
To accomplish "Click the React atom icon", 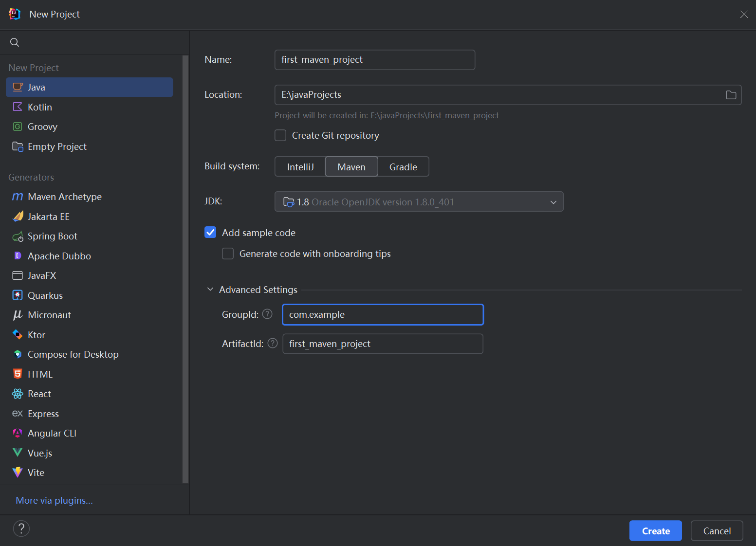I will (x=18, y=394).
